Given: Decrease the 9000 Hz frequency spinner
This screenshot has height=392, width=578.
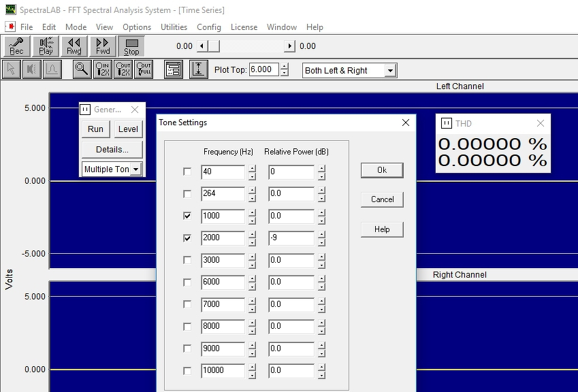Looking at the screenshot, I should coord(252,353).
